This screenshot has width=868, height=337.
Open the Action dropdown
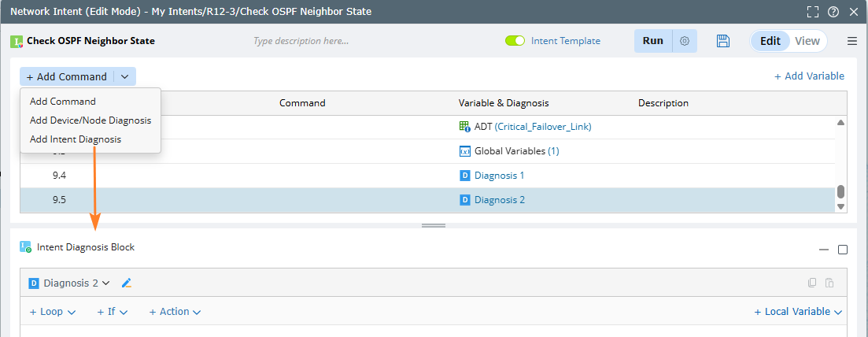[x=175, y=312]
